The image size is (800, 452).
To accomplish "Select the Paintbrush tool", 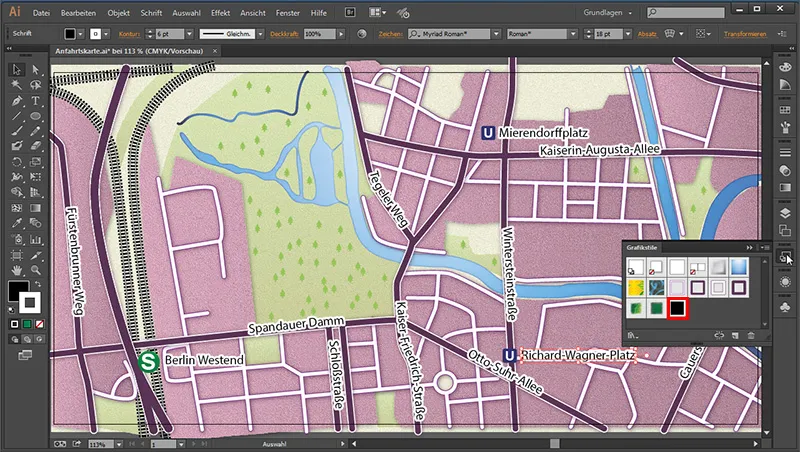I will pyautogui.click(x=17, y=131).
